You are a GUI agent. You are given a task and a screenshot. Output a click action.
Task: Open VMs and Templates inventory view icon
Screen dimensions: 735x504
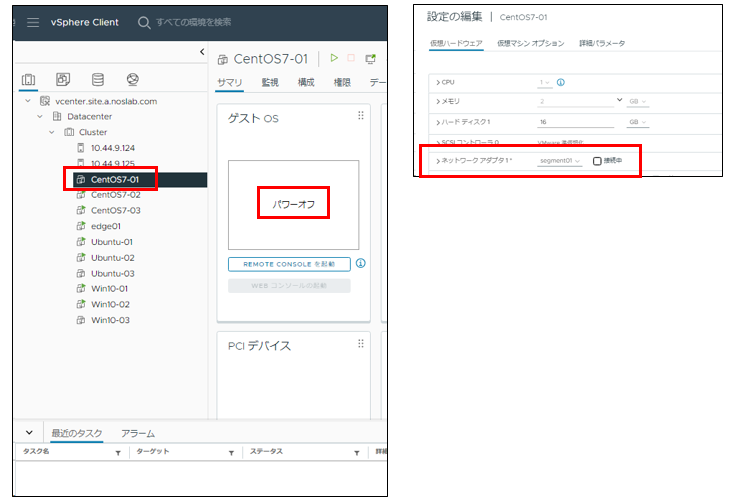click(x=63, y=79)
